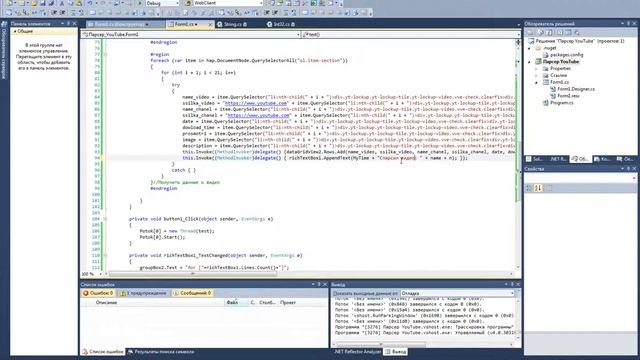Open the WebClient find combo box
The height and width of the screenshot is (360, 640).
click(x=228, y=3)
